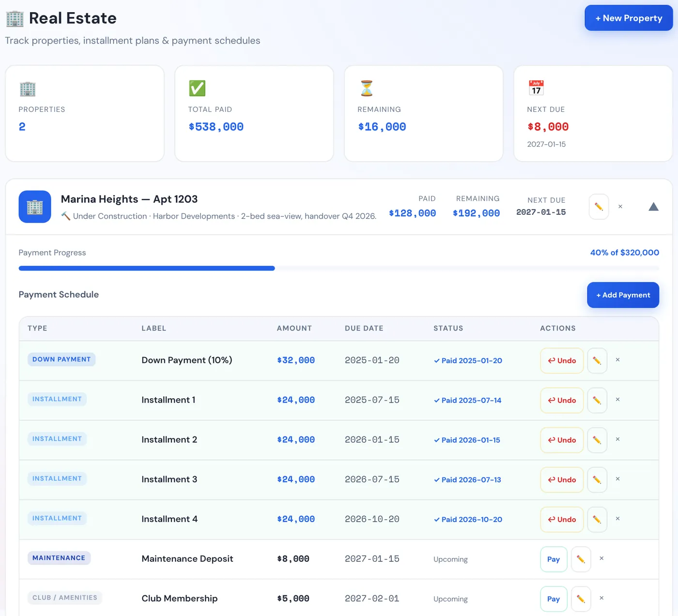Click the Amount column header
Screen dimensions: 678x616
[294, 328]
